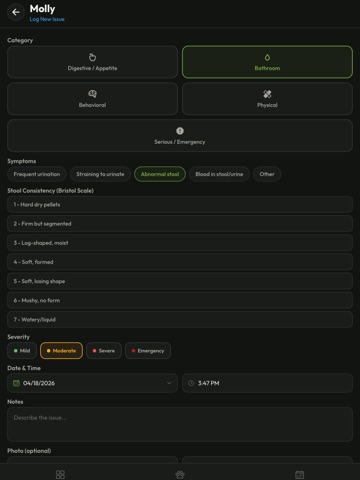The width and height of the screenshot is (360, 480).
Task: Set severity to Moderate
Action: point(61,351)
